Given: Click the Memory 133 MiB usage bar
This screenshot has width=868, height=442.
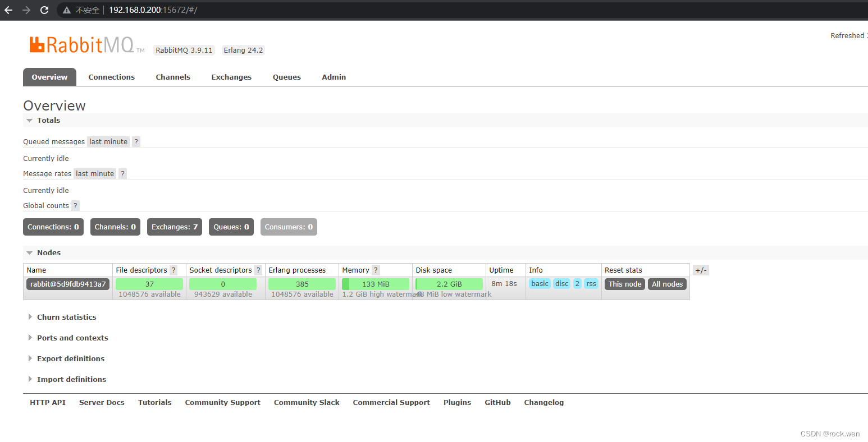Looking at the screenshot, I should [x=376, y=284].
